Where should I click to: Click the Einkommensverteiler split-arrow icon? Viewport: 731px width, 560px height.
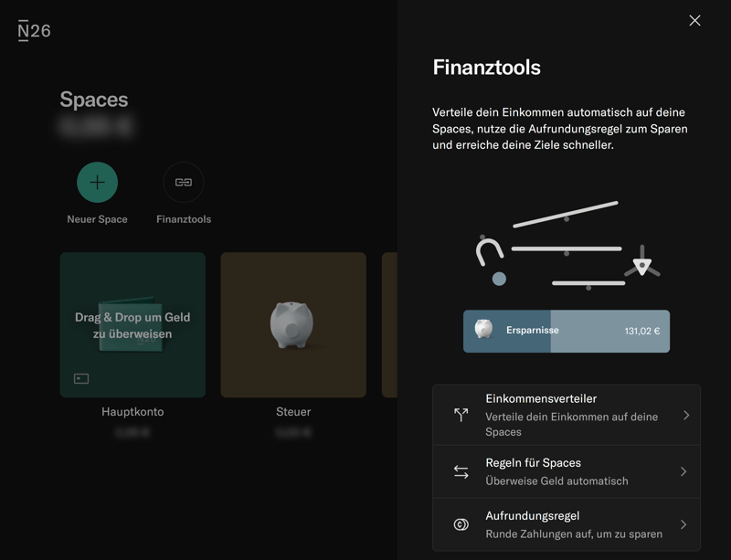point(461,415)
